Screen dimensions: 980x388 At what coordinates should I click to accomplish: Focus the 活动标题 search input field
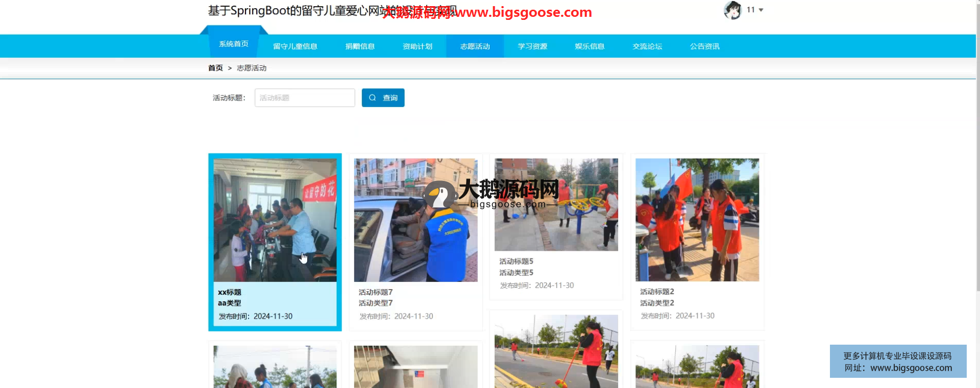pos(305,98)
